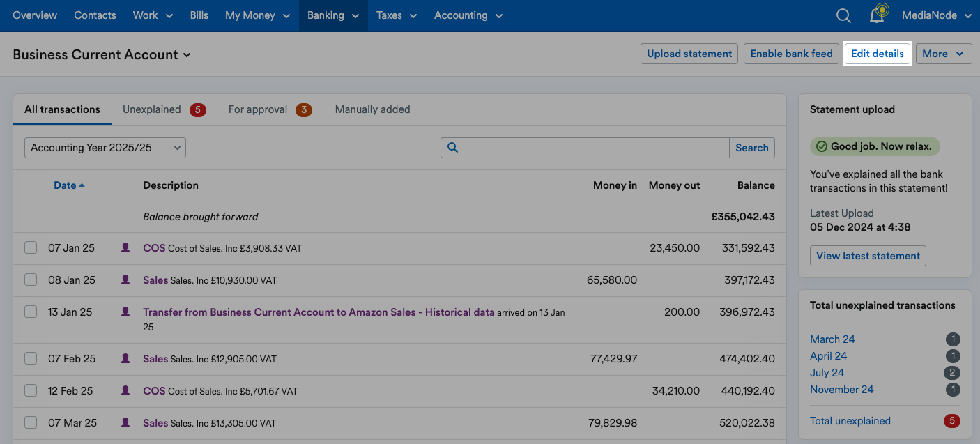Click the Money in amount 65,580.00
Viewport: 980px width, 444px height.
tap(612, 280)
